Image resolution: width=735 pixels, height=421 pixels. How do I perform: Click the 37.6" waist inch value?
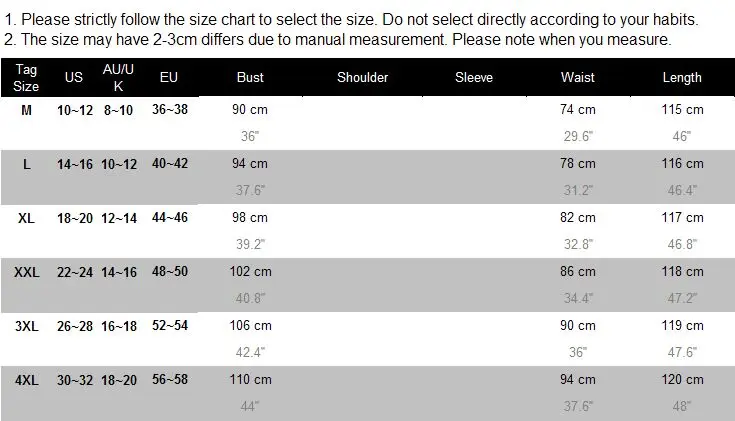tap(578, 406)
